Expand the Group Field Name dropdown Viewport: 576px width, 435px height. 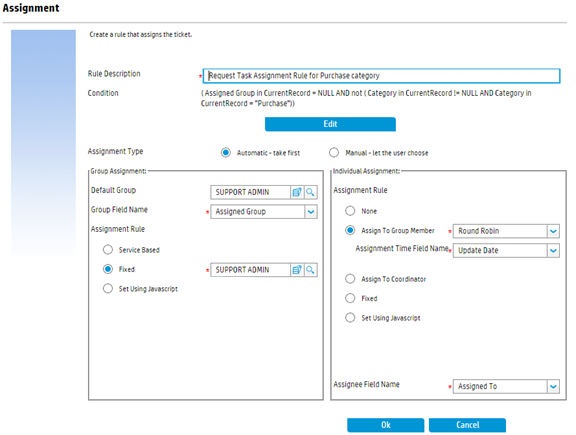point(311,212)
